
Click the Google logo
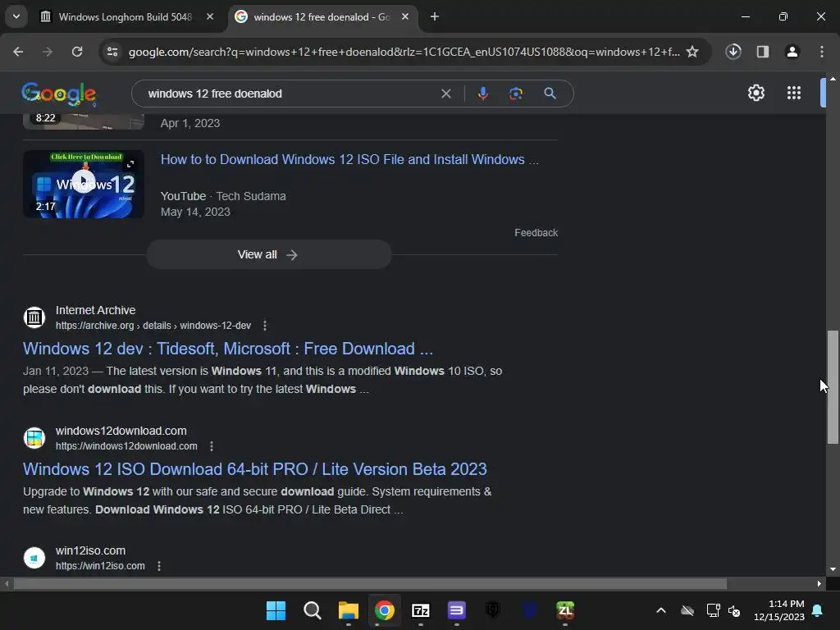[x=59, y=94]
